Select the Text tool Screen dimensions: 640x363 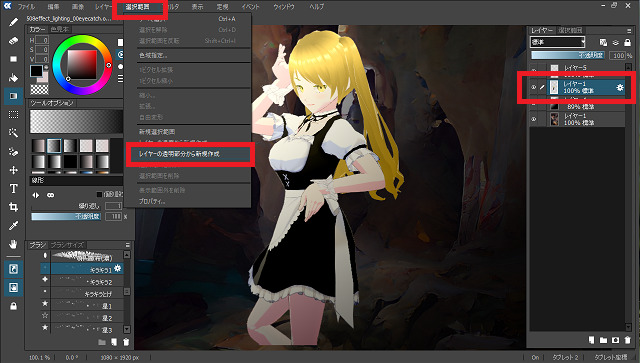click(13, 188)
